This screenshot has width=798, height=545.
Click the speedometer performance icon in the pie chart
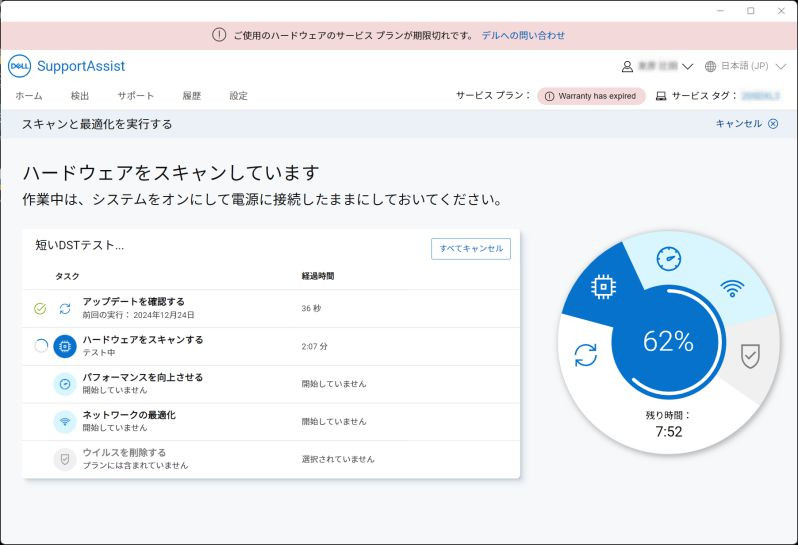coord(669,259)
